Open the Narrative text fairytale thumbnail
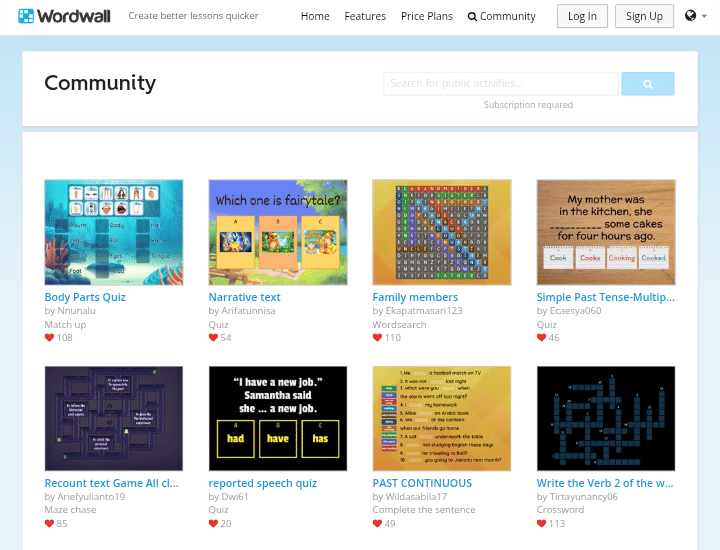The height and width of the screenshot is (550, 720). coord(278,232)
